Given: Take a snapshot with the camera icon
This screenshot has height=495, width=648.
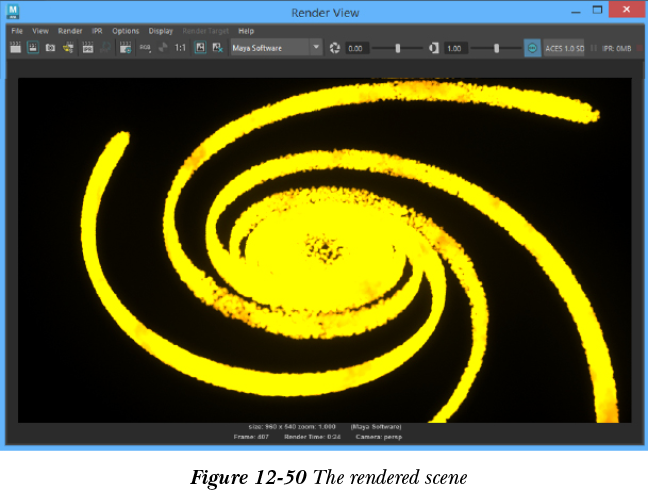Looking at the screenshot, I should click(x=51, y=47).
